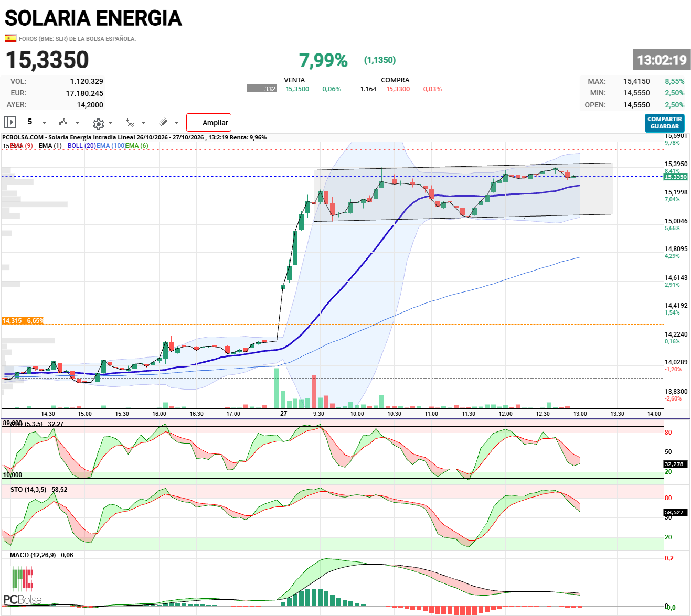Click the SOLARIA ENERGIA title
This screenshot has width=691, height=616.
click(x=93, y=18)
